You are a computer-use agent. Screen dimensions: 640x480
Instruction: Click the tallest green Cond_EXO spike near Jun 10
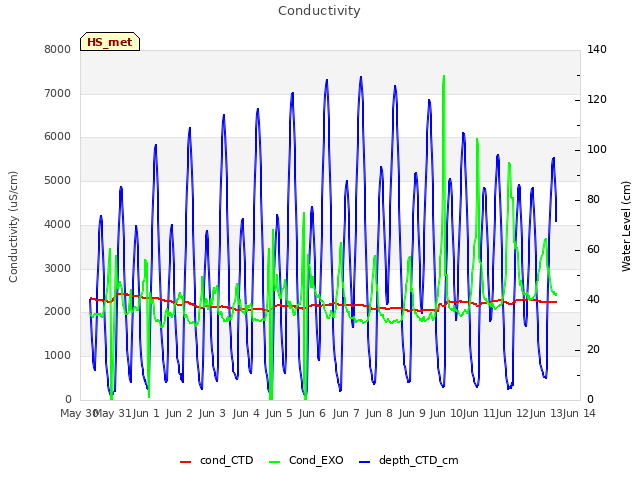tap(444, 76)
